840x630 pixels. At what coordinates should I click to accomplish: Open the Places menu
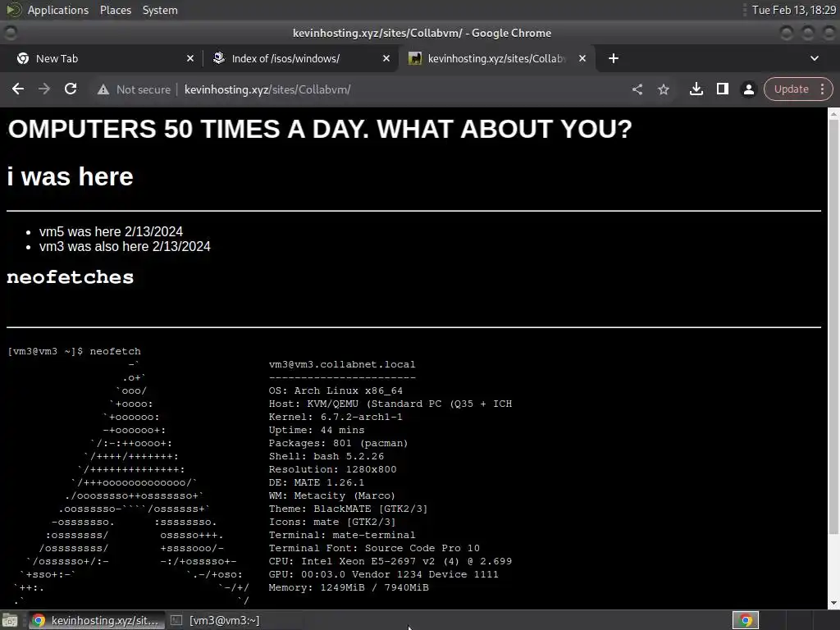pyautogui.click(x=115, y=10)
